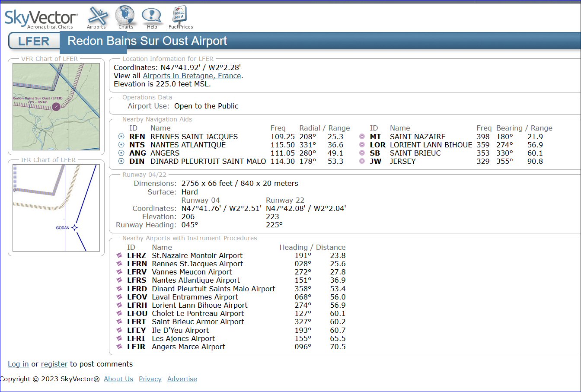The width and height of the screenshot is (581, 392).
Task: Select the NDB icon beside JW
Action: point(362,161)
